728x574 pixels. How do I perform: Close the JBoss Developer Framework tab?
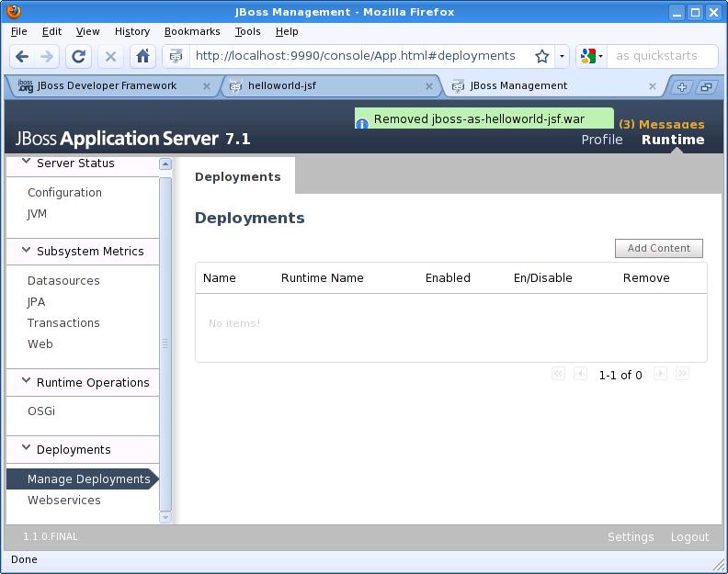pyautogui.click(x=207, y=86)
